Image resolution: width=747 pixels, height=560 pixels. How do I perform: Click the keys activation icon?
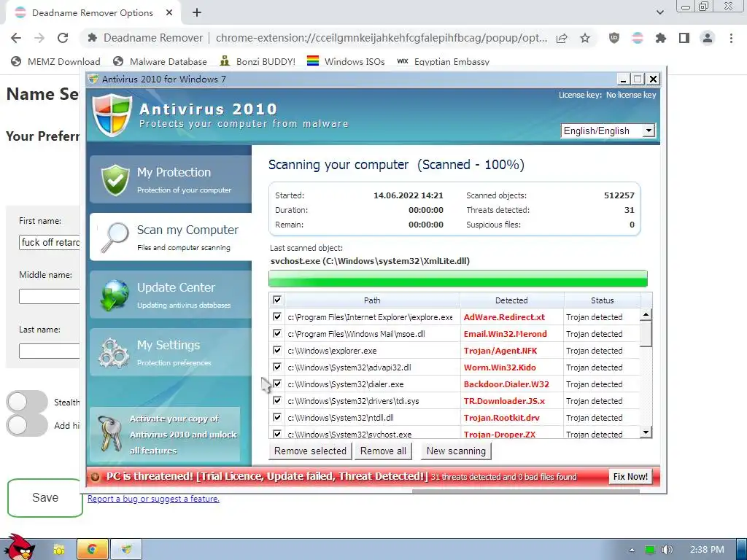pyautogui.click(x=109, y=434)
